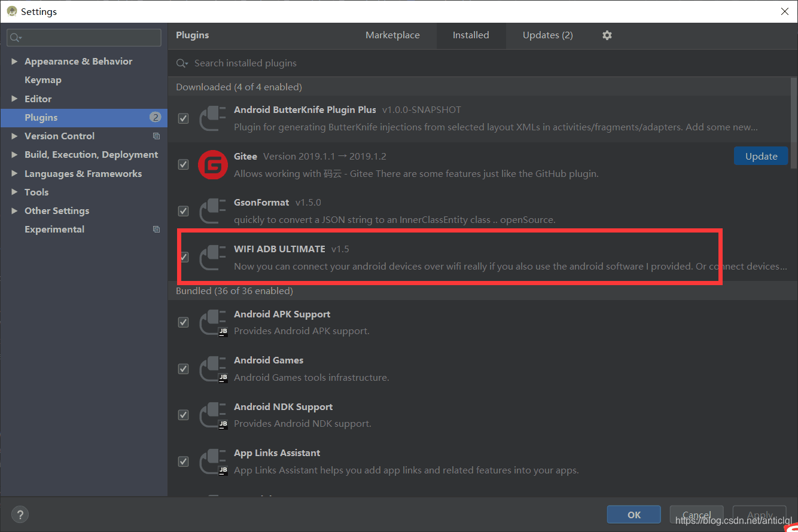The image size is (798, 532).
Task: Expand the Tools section arrow
Action: pyautogui.click(x=14, y=192)
